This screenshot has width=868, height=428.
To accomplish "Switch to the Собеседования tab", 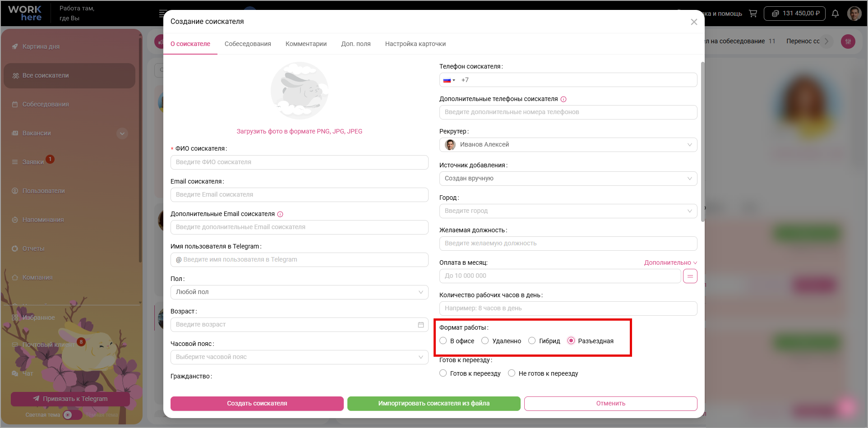I will (x=248, y=44).
